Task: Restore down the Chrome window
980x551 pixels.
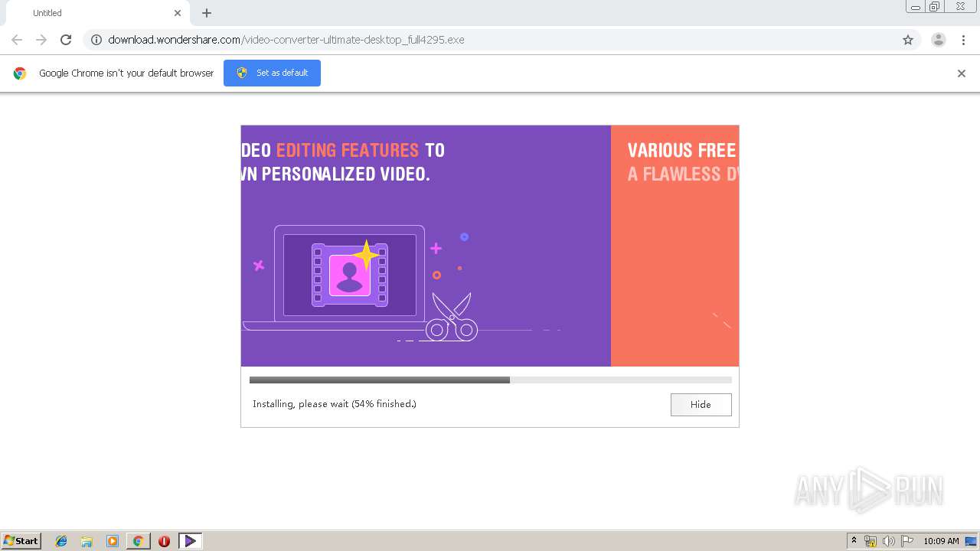Action: coord(935,7)
